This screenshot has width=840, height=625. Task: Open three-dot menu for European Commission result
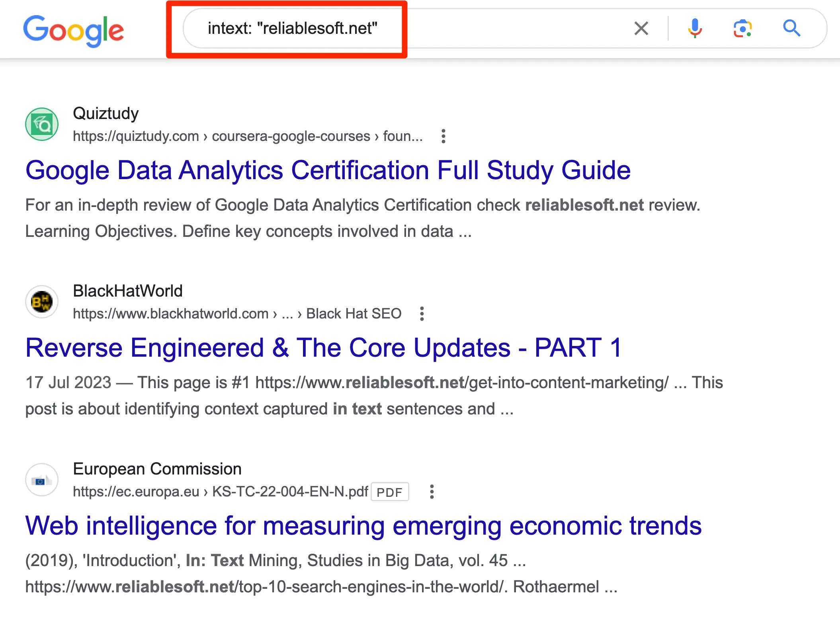point(432,492)
